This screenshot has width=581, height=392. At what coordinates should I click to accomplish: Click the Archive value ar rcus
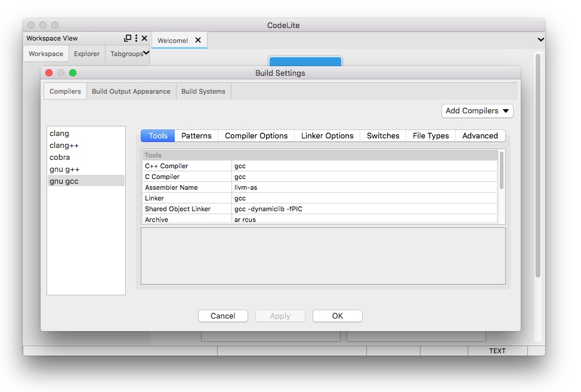(x=364, y=220)
